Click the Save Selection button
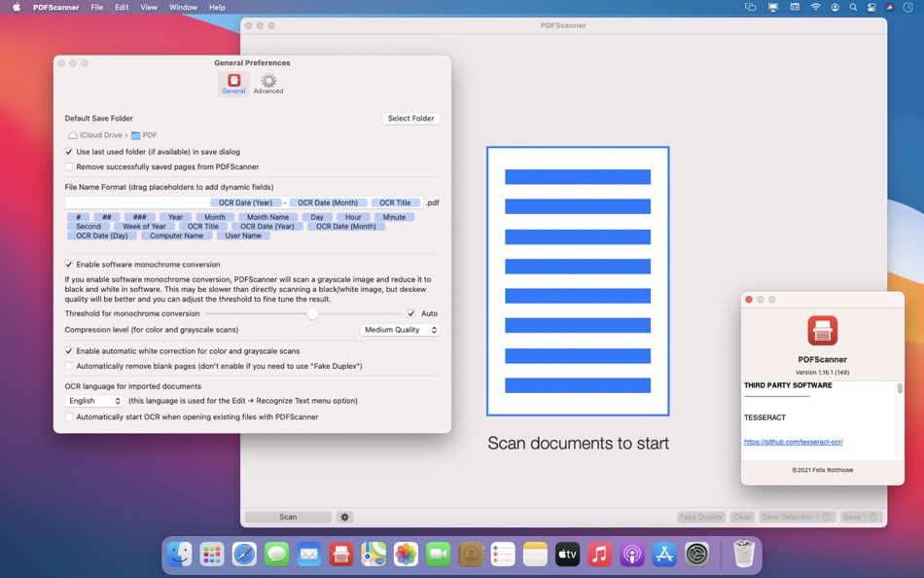Image resolution: width=924 pixels, height=578 pixels. click(787, 518)
